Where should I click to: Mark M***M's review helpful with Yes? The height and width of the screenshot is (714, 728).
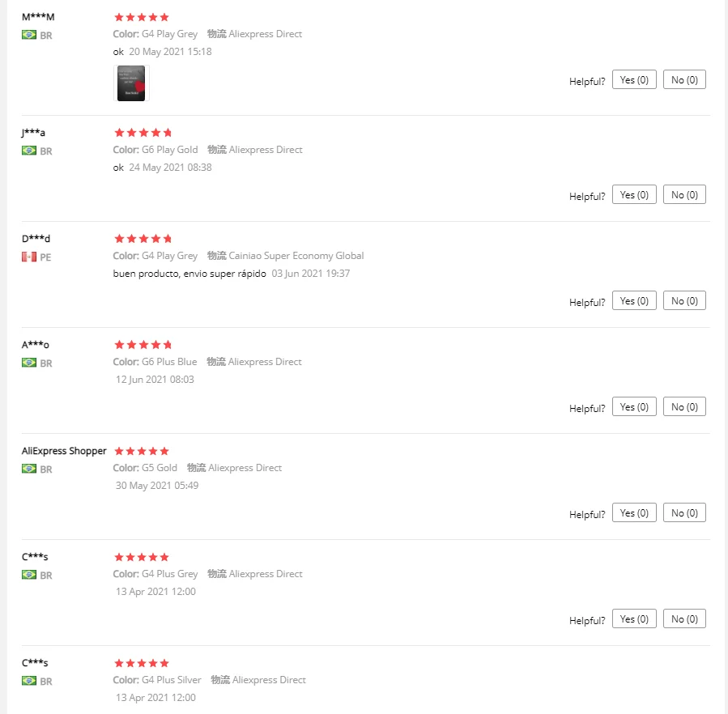point(634,79)
